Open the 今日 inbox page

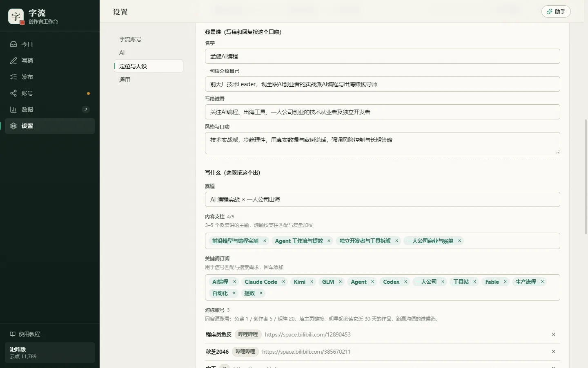(50, 44)
